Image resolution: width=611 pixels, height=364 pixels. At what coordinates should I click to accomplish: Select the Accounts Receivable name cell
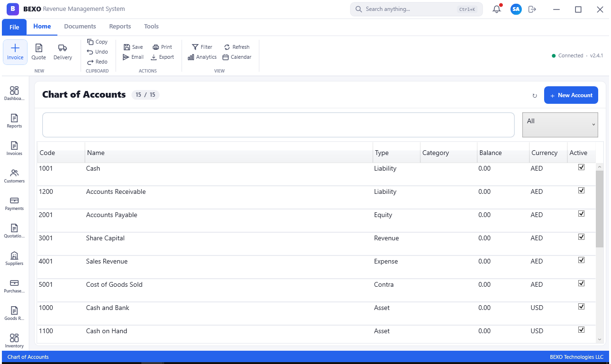pos(229,197)
